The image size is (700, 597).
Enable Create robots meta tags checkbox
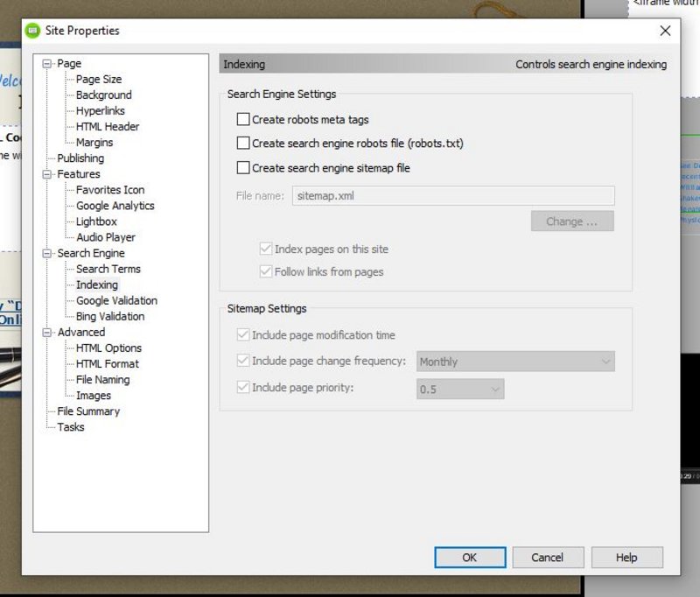(x=243, y=119)
